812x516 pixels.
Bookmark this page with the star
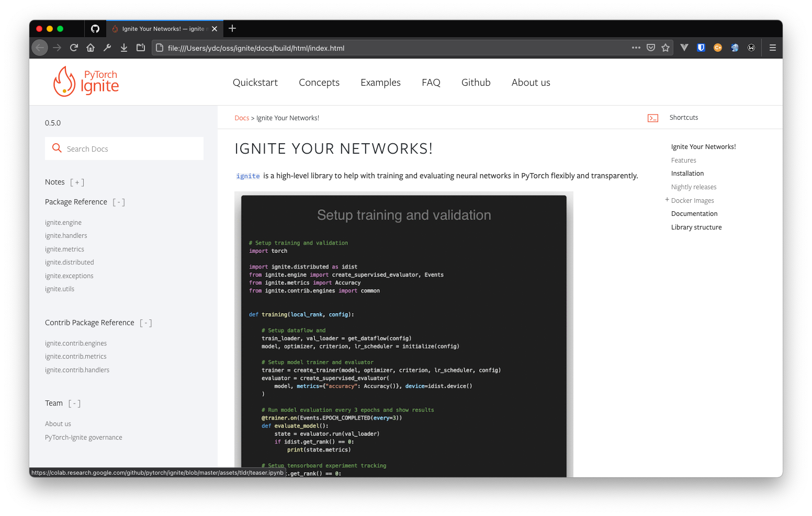(666, 48)
